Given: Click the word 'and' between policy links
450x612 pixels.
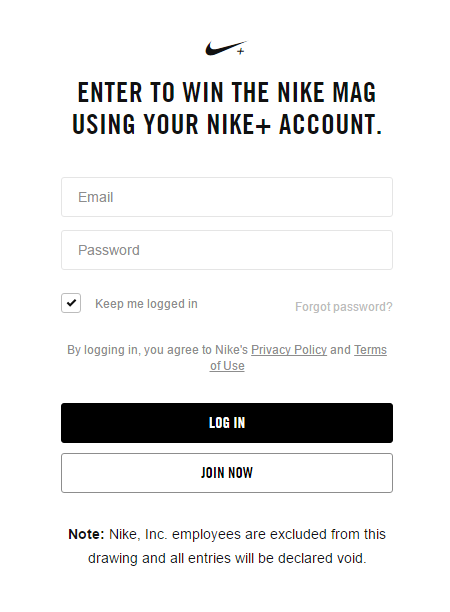Looking at the screenshot, I should pyautogui.click(x=340, y=350).
